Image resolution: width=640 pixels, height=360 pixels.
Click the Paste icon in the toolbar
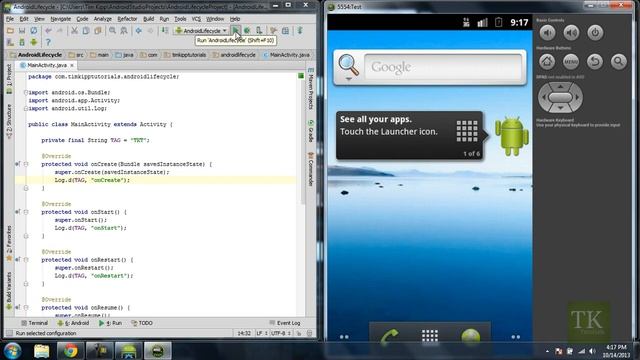98,31
